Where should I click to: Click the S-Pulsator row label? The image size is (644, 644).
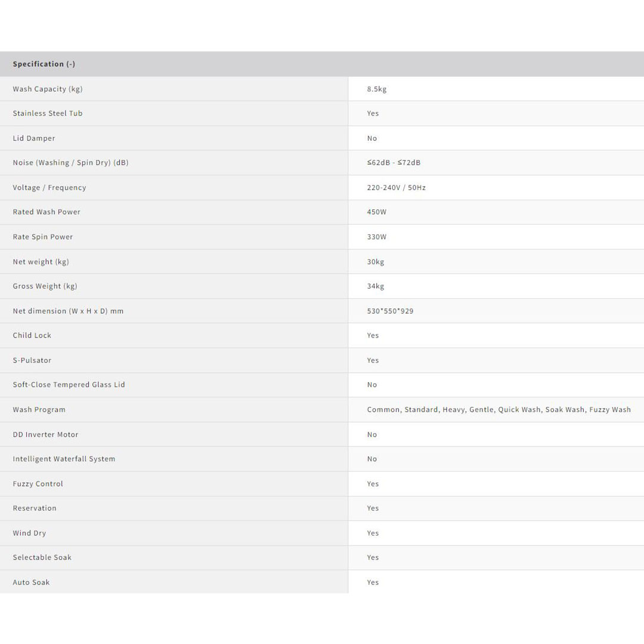(32, 360)
